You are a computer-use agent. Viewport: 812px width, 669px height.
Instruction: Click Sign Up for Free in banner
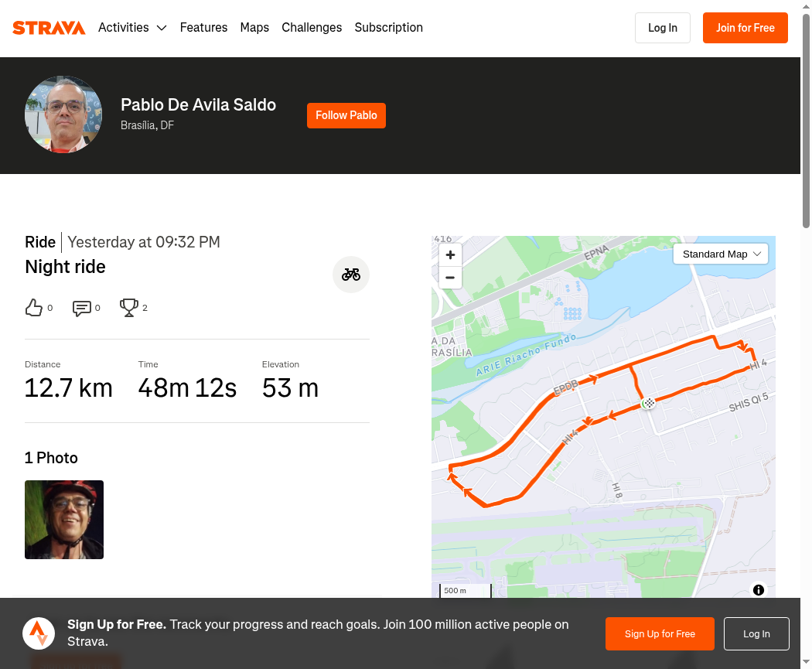pos(660,633)
